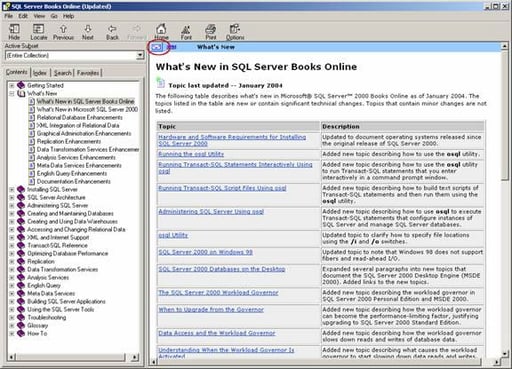Click page icon beside Relational Database Enhancements
This screenshot has height=369, width=512.
(x=32, y=117)
